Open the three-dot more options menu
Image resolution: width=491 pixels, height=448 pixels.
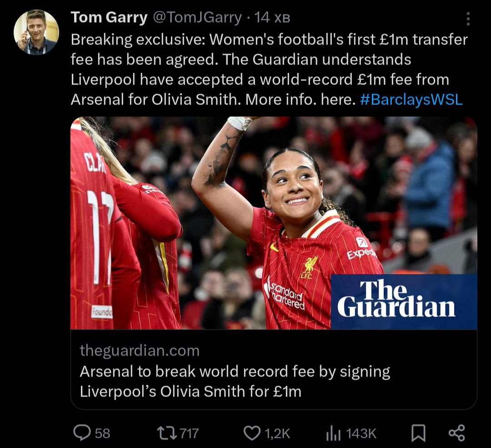coord(468,19)
